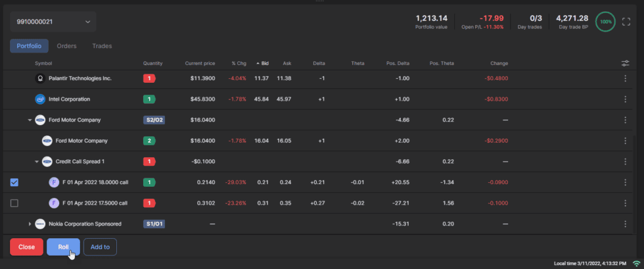
Task: Collapse the Ford Motor Company S2/O2 group
Action: (30, 120)
